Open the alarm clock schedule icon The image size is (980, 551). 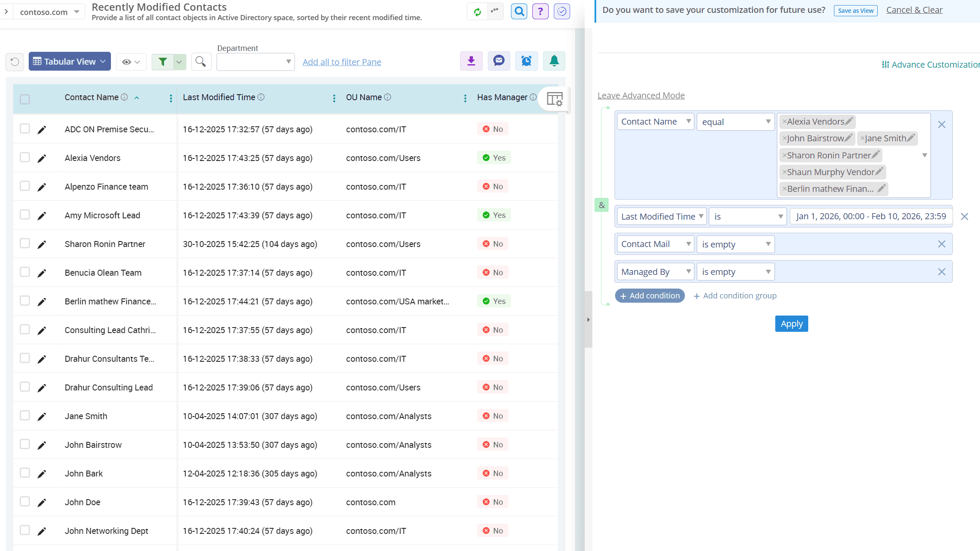coord(526,61)
